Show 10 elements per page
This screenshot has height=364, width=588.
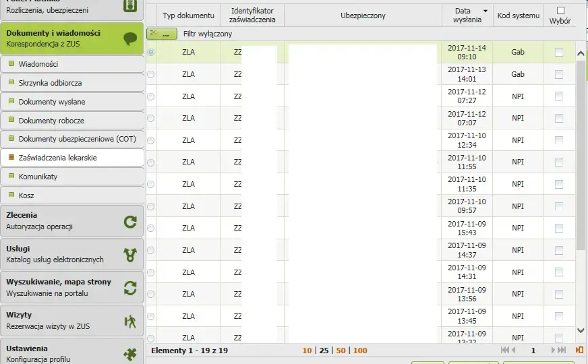[x=307, y=351]
